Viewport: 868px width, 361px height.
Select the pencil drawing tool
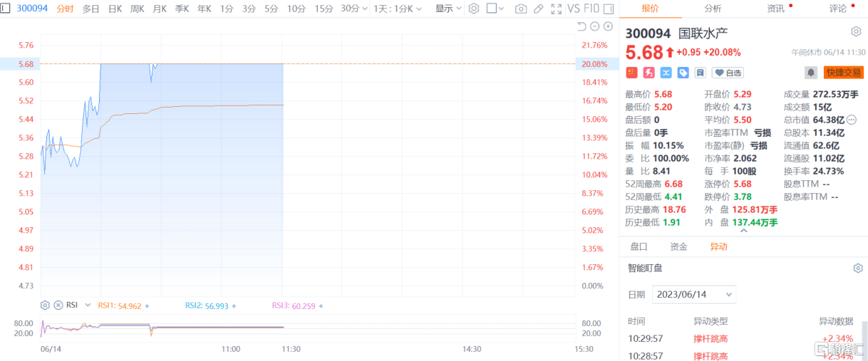pyautogui.click(x=538, y=9)
